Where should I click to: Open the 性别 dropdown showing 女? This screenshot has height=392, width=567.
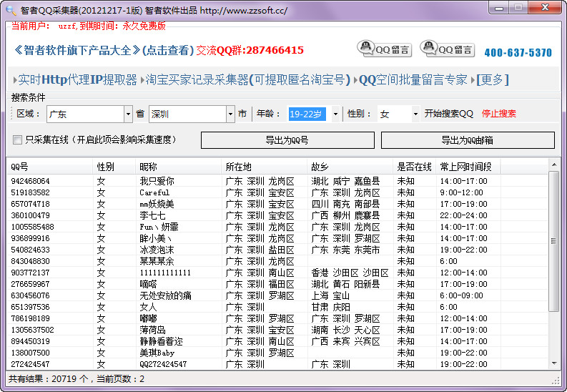(415, 114)
